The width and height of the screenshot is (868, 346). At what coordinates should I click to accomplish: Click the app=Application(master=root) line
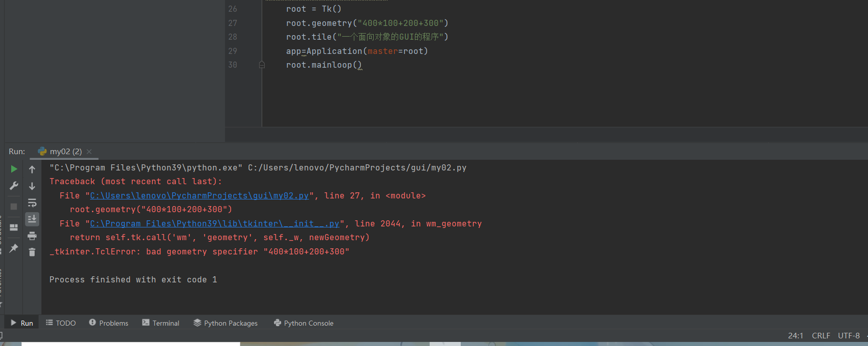(x=357, y=51)
